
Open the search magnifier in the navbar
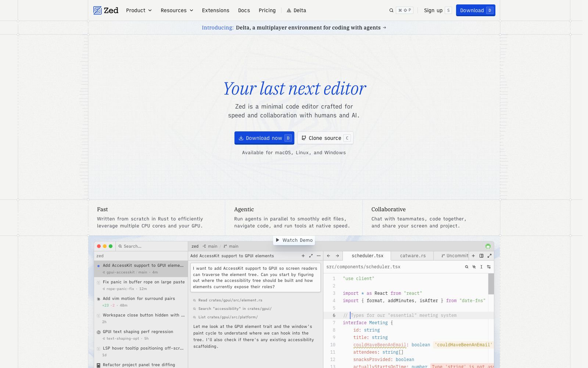tap(391, 10)
